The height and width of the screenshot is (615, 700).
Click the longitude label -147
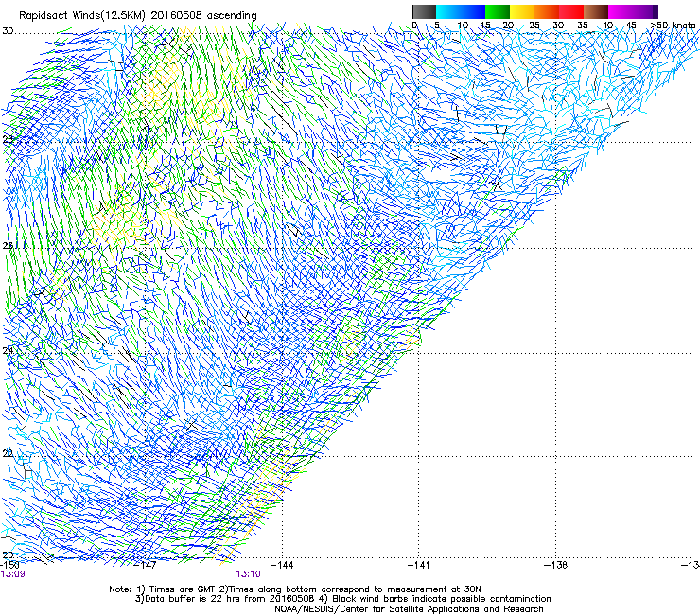(x=146, y=565)
